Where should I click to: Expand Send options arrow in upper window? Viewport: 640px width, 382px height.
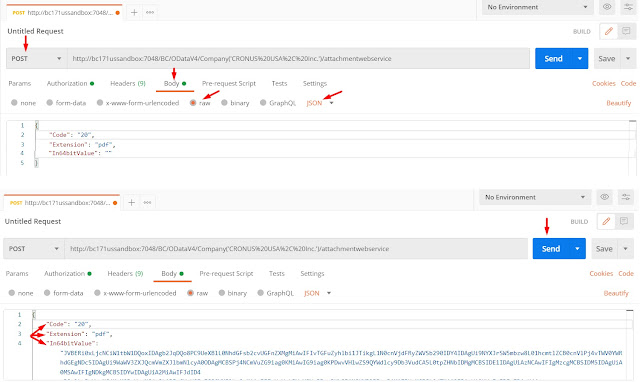(x=580, y=59)
